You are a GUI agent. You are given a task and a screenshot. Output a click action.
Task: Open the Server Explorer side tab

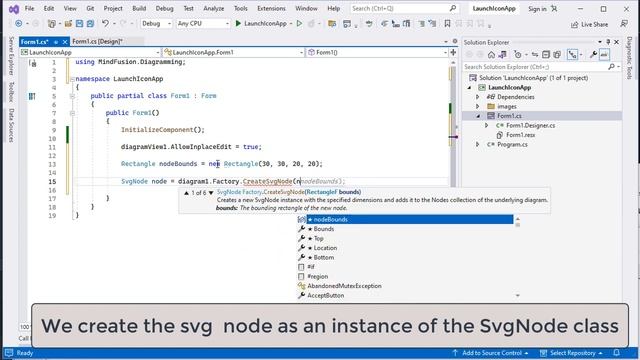tap(11, 56)
